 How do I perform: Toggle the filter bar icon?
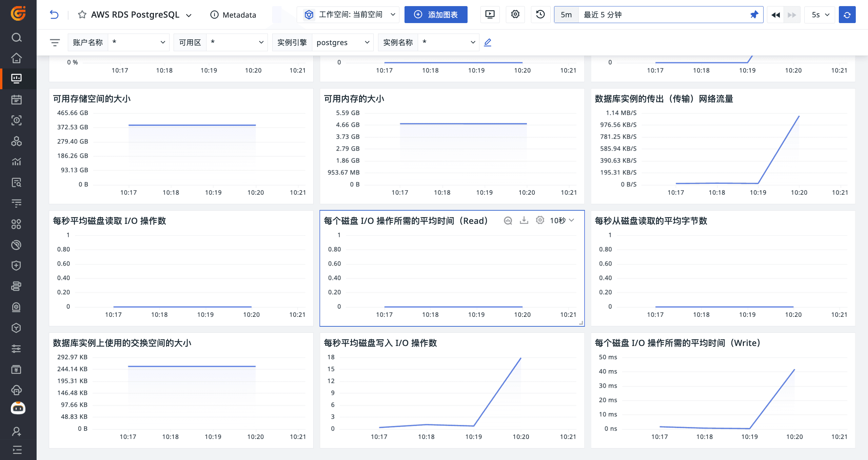click(55, 42)
